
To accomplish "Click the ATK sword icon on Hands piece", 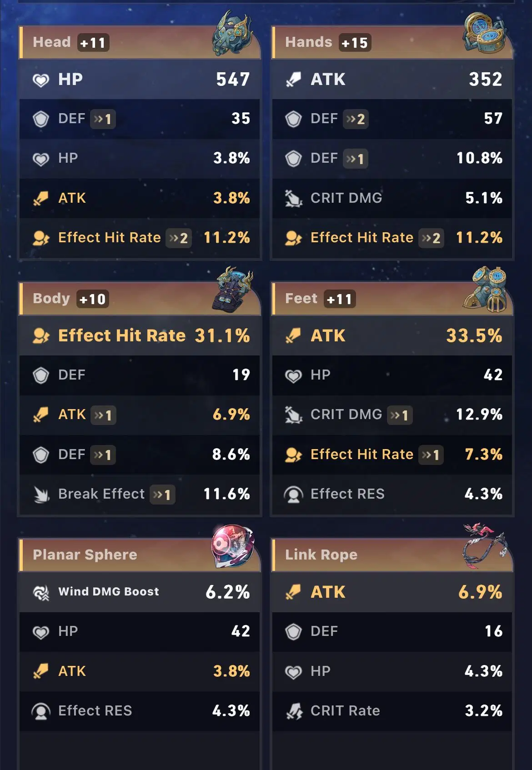I will tap(294, 79).
